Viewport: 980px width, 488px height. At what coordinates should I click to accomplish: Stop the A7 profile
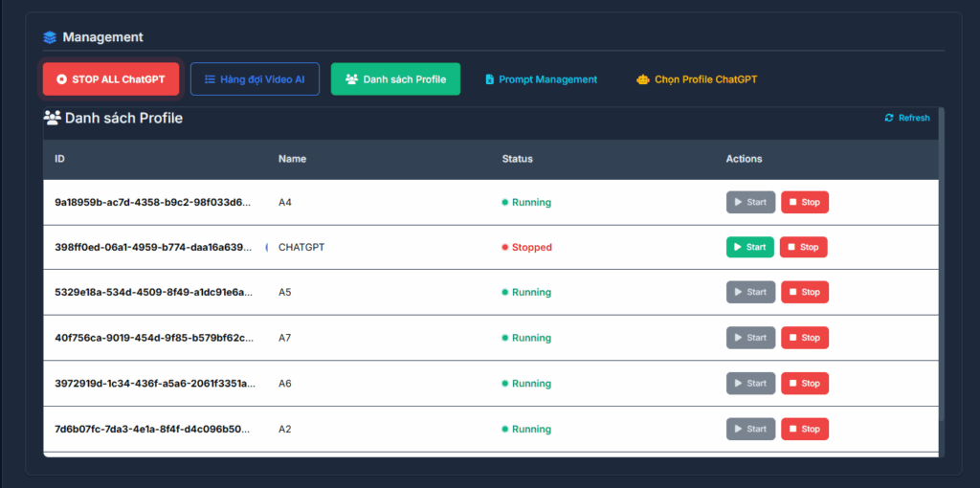(x=804, y=338)
